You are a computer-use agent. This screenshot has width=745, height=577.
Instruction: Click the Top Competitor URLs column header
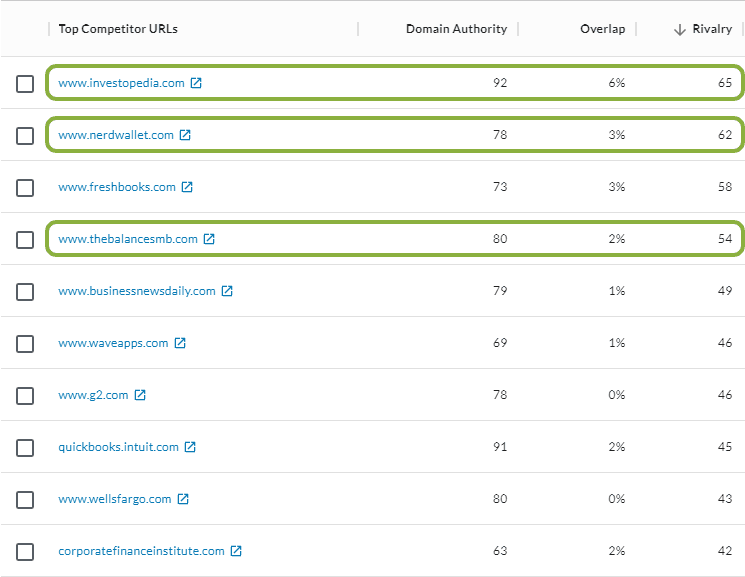point(118,29)
